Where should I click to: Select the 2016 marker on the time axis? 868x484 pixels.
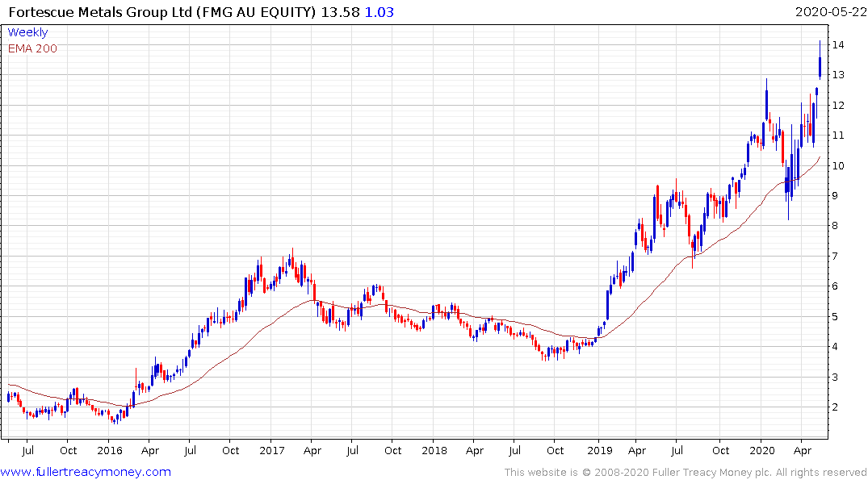110,450
